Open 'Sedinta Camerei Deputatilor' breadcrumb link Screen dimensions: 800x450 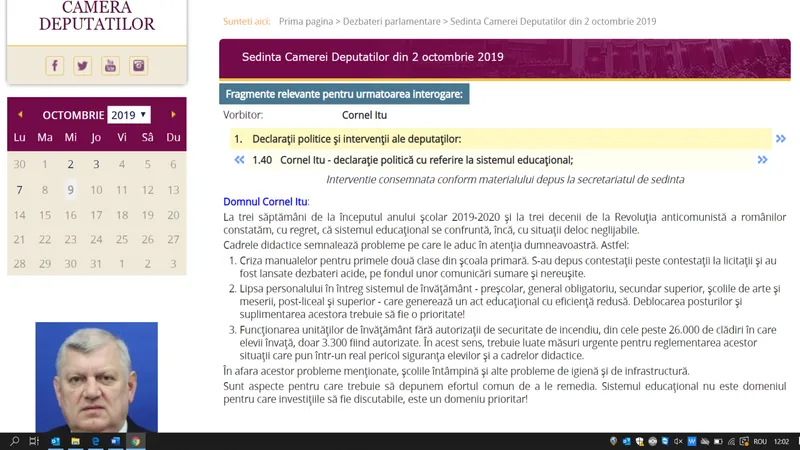(x=570, y=21)
